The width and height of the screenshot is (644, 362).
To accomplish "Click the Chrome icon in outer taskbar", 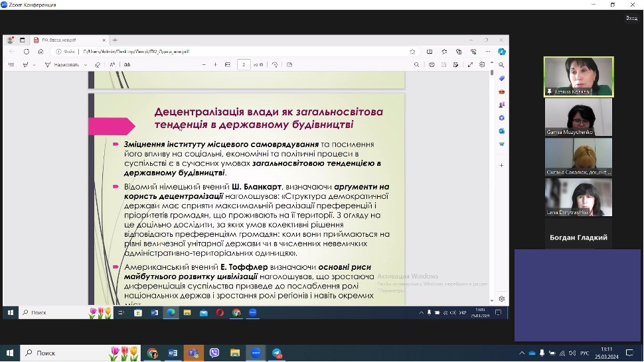I will [x=152, y=353].
